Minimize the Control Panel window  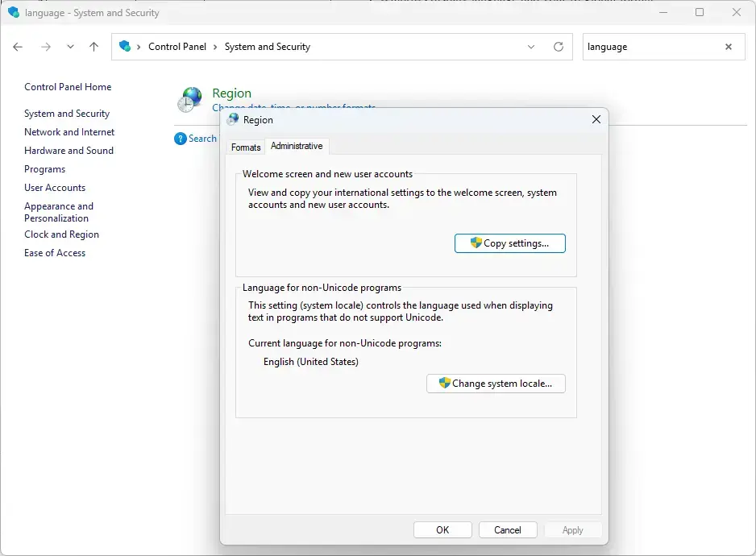coord(663,13)
